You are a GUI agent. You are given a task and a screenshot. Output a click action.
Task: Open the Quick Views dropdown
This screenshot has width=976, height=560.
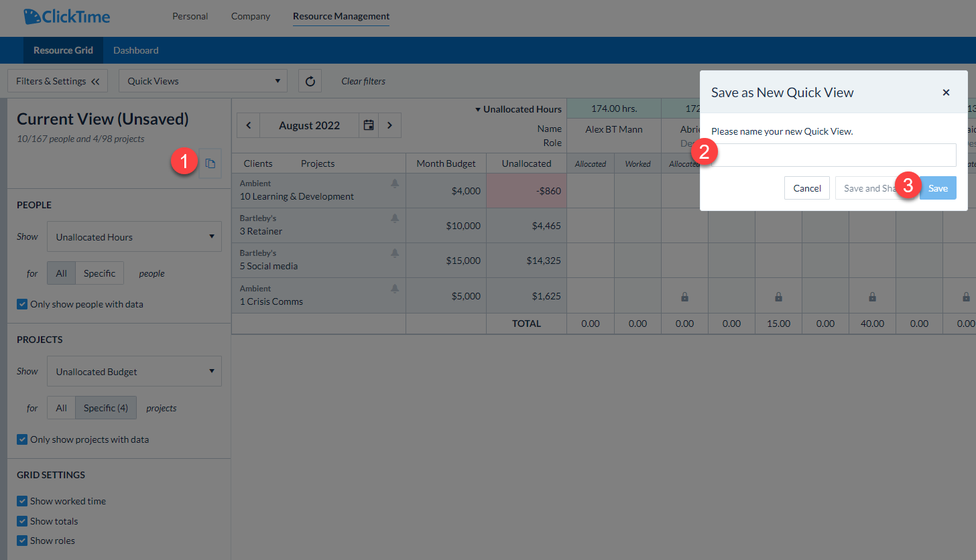(202, 80)
